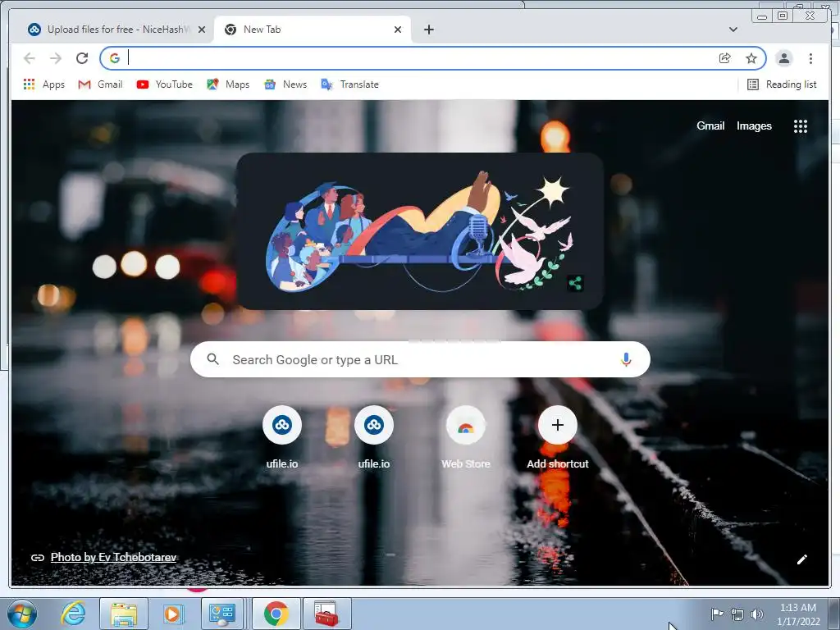840x630 pixels.
Task: Open Chrome three-dot menu
Action: (810, 58)
